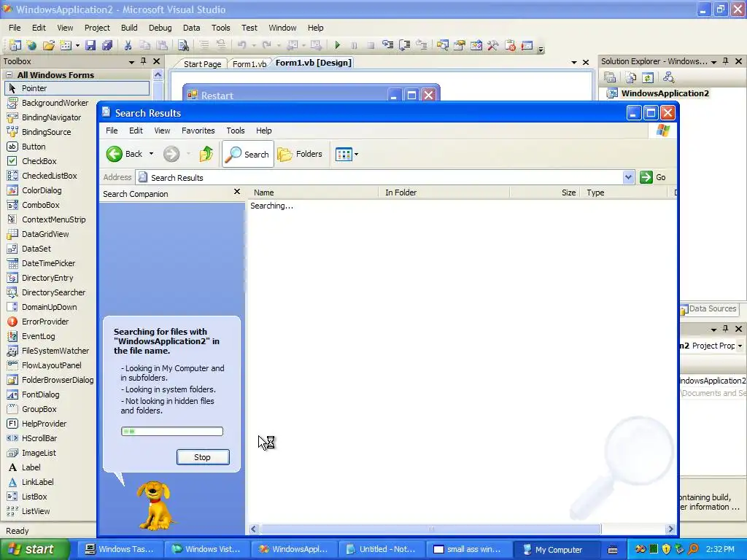Close the Search Companion pane
This screenshot has height=560, width=747.
click(x=237, y=192)
